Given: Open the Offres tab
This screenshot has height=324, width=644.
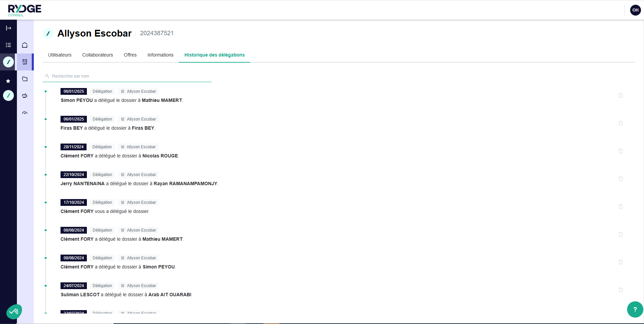Looking at the screenshot, I should (130, 55).
